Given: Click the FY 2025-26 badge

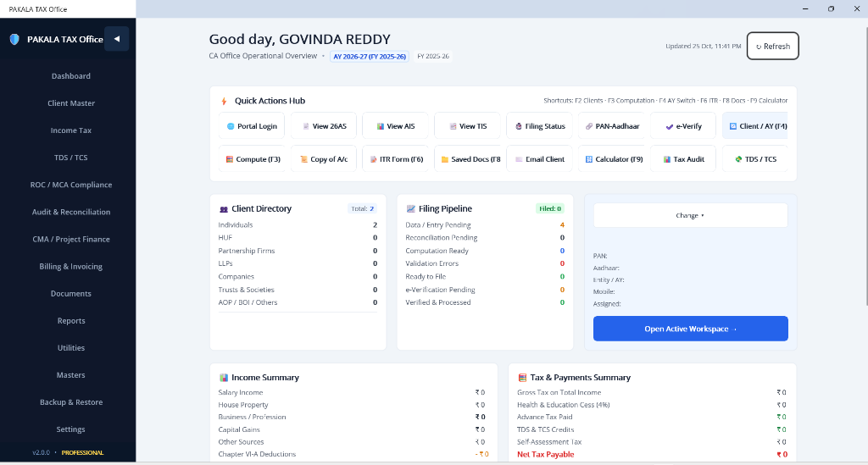Looking at the screenshot, I should click(x=433, y=57).
